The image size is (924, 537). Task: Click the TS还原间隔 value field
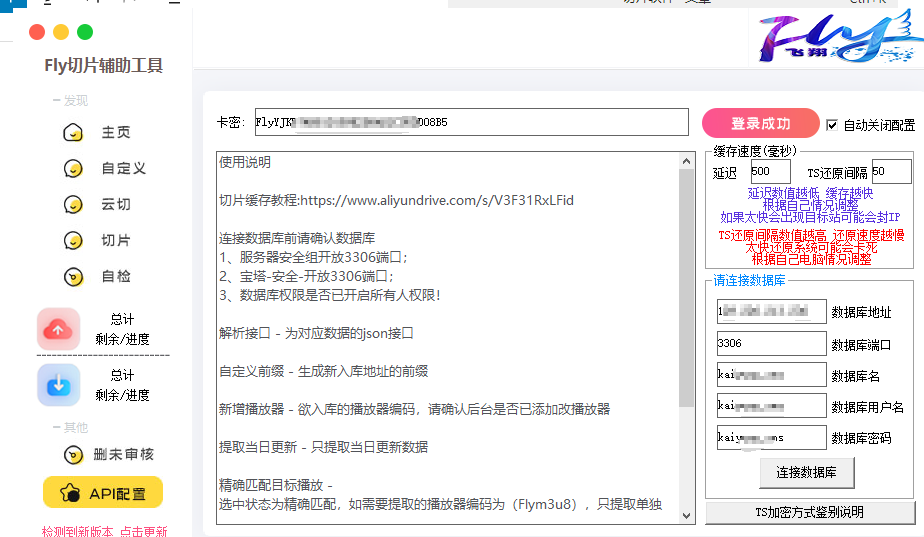(892, 172)
